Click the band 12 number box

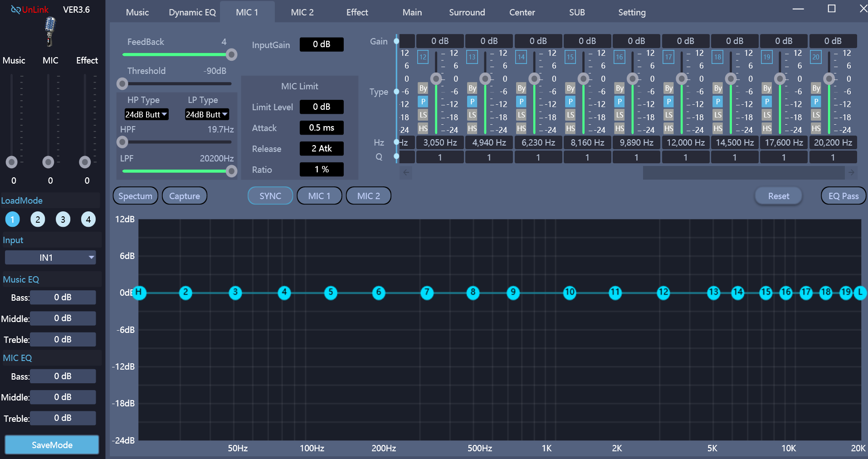click(423, 57)
